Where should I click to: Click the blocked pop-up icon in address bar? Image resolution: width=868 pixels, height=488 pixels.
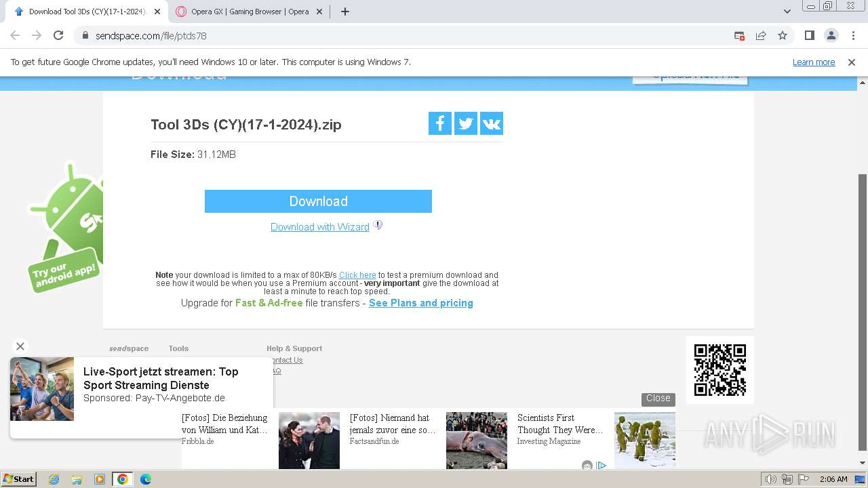click(x=739, y=35)
